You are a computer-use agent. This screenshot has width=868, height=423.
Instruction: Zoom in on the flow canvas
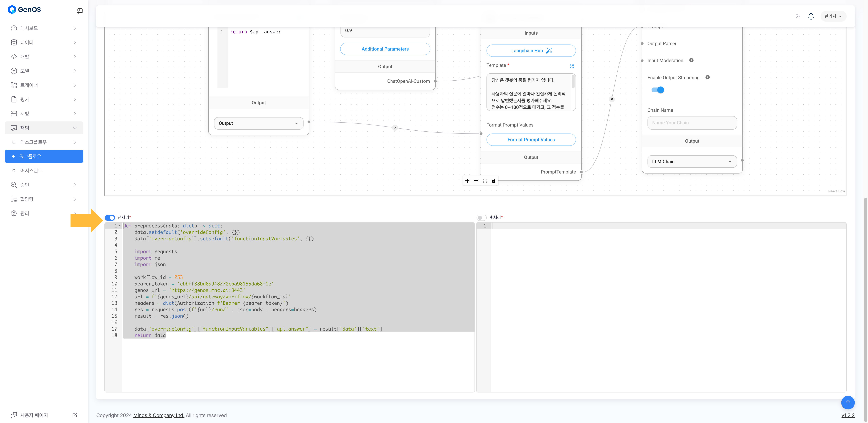467,181
